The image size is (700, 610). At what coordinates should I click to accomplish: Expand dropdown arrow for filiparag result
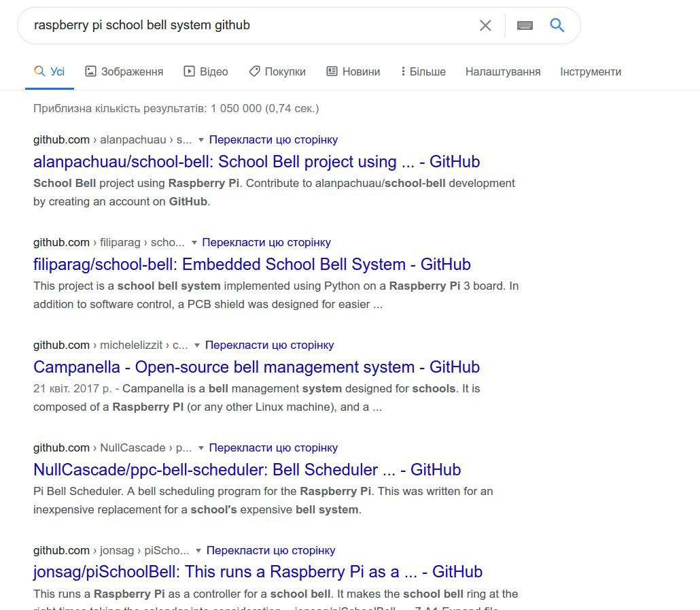pyautogui.click(x=194, y=243)
